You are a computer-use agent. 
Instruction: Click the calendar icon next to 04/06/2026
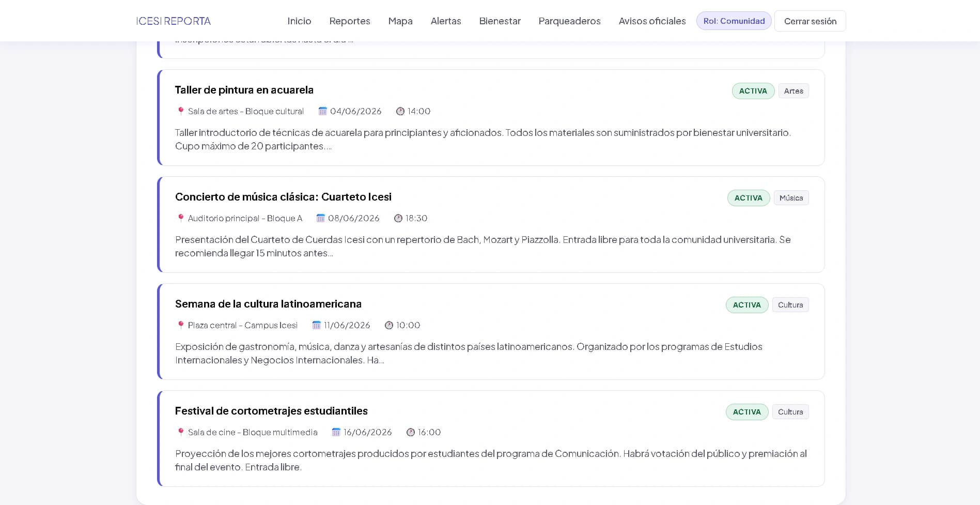point(323,111)
